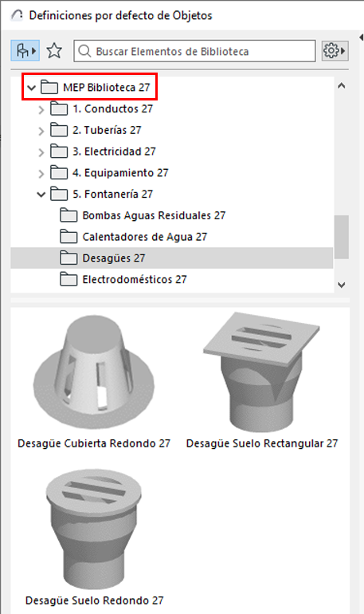Viewport: 364px width, 614px height.
Task: Select Desagüe Cubierta Redondo 27 thumbnail
Action: [x=94, y=372]
